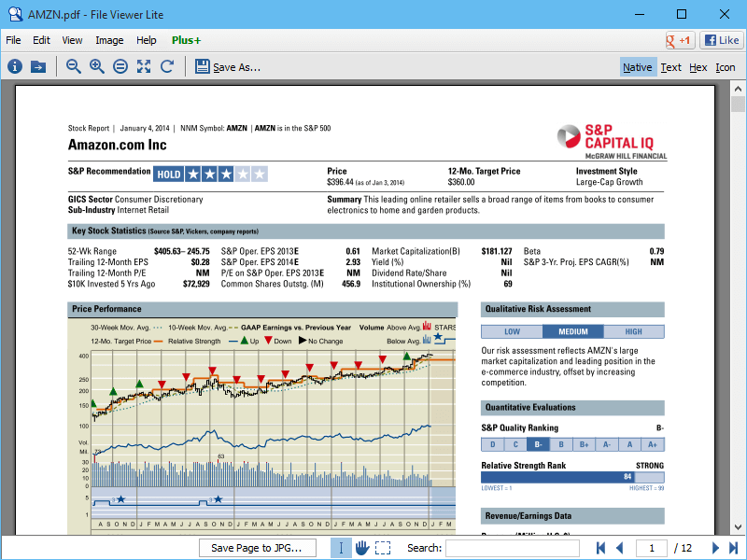Screen dimensions: 747x560
Task: Click the blue HOLD recommendation badge
Action: pyautogui.click(x=169, y=175)
